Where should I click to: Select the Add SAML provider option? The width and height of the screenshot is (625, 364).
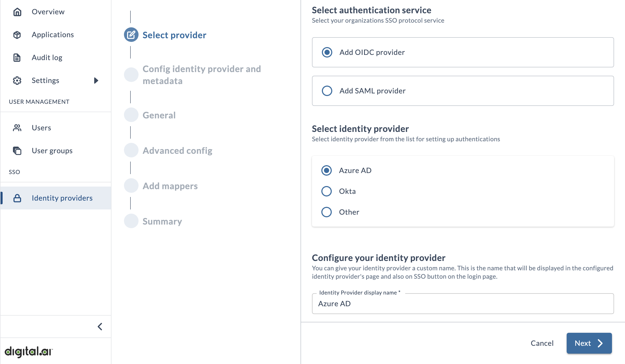point(327,91)
